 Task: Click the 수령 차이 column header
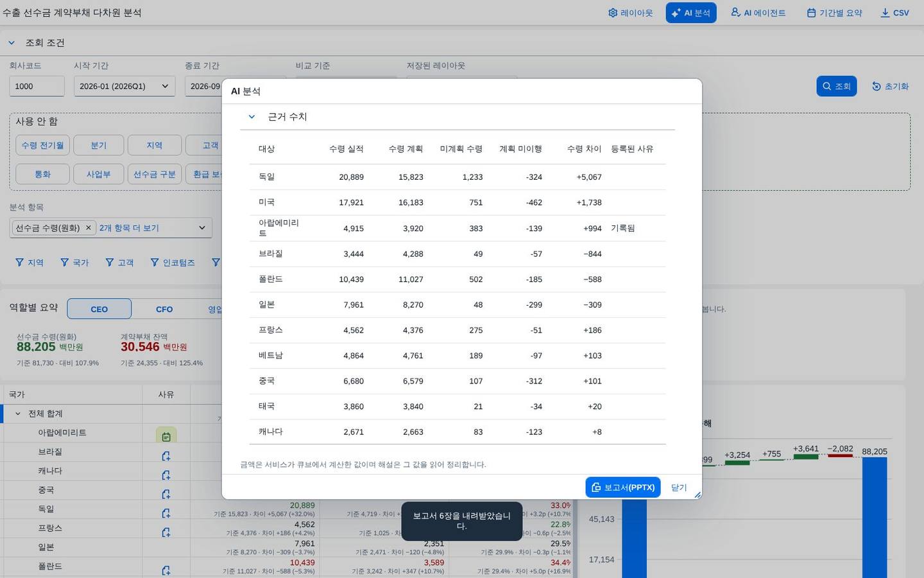point(585,149)
